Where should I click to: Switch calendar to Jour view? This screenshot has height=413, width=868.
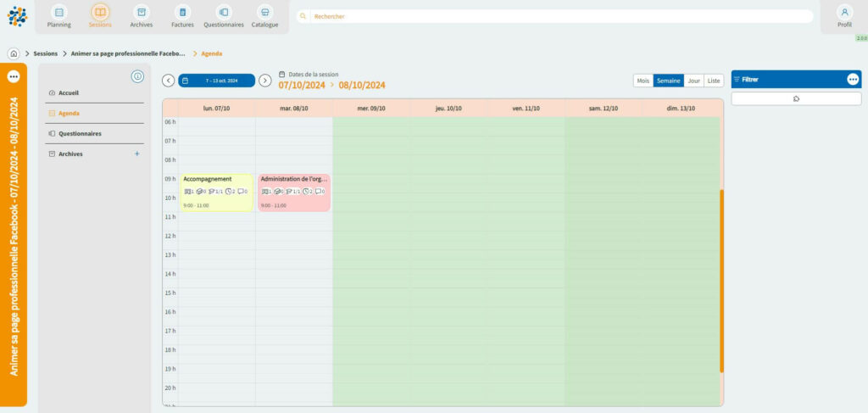[693, 81]
